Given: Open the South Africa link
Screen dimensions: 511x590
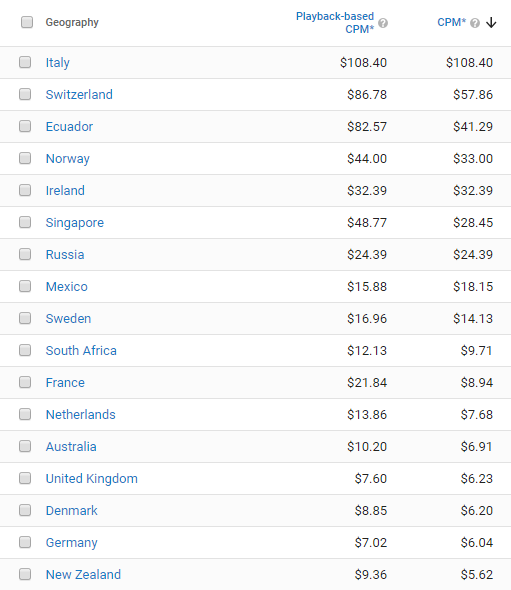Looking at the screenshot, I should [81, 351].
